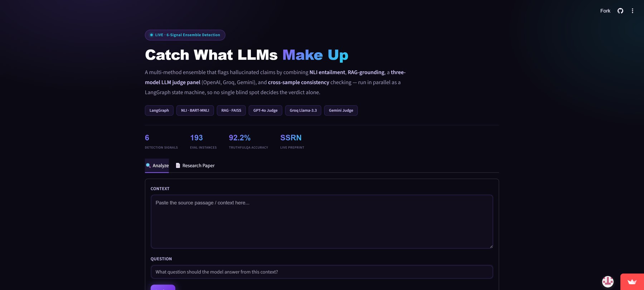The image size is (644, 290).
Task: Click the Gemini Judge tag
Action: click(x=341, y=110)
